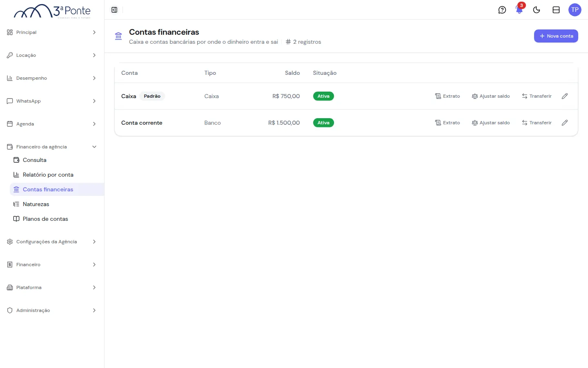
Task: Toggle dark mode moon icon
Action: [537, 10]
